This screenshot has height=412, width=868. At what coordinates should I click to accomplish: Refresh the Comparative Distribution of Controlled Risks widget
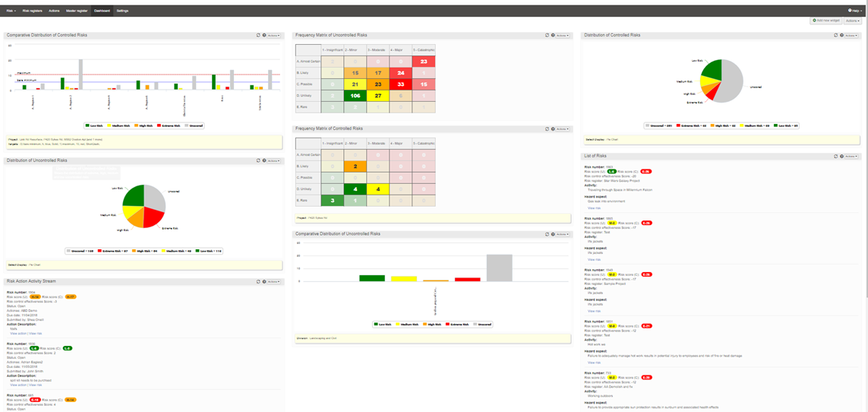point(258,35)
